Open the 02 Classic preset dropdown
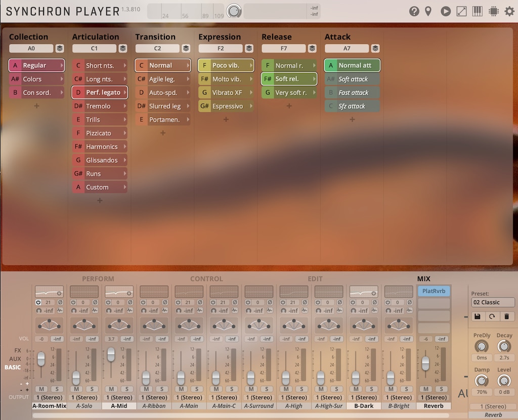The width and height of the screenshot is (518, 420). click(493, 302)
